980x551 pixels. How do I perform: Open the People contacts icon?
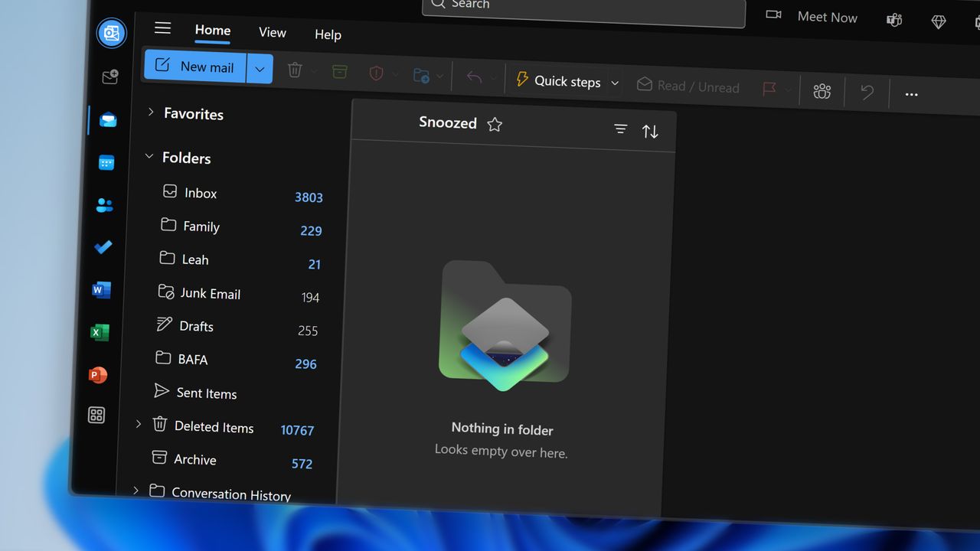click(x=105, y=205)
